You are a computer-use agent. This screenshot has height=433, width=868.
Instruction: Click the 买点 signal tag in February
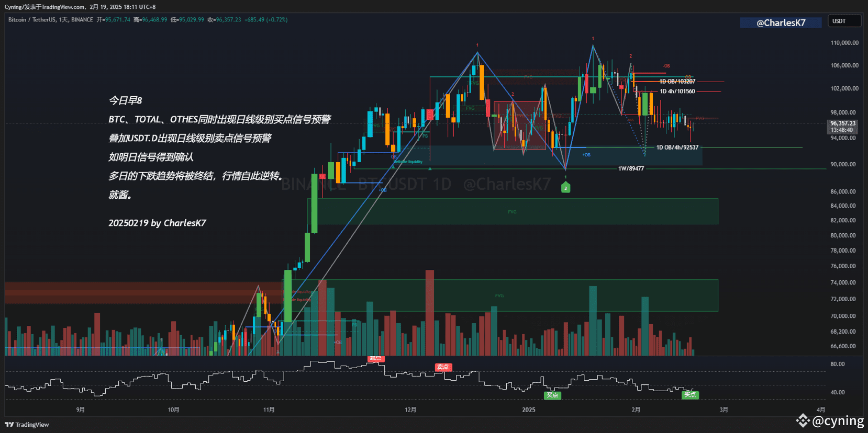(690, 395)
